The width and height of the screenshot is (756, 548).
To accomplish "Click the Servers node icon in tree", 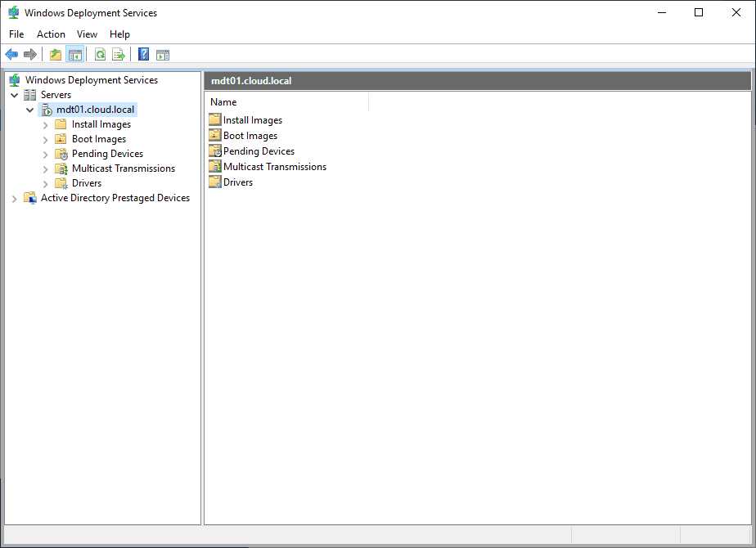I will [30, 95].
